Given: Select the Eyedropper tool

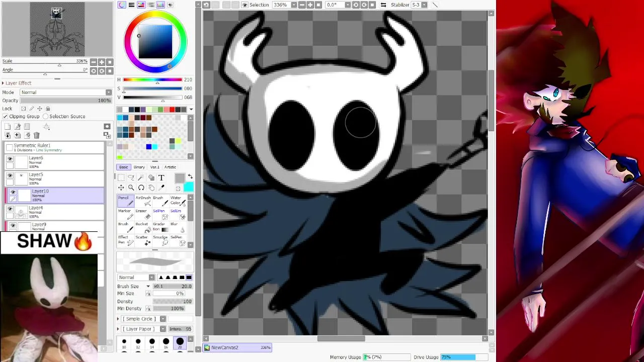Looking at the screenshot, I should [x=162, y=188].
